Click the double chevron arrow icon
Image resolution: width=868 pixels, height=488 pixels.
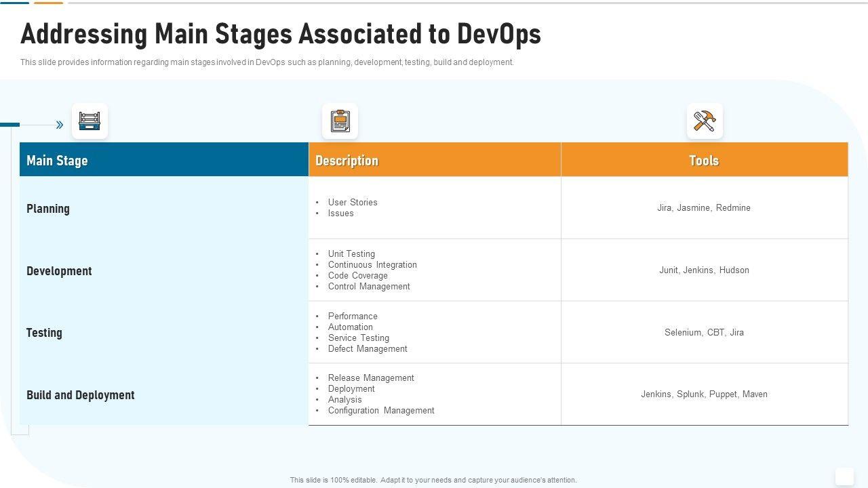coord(60,125)
